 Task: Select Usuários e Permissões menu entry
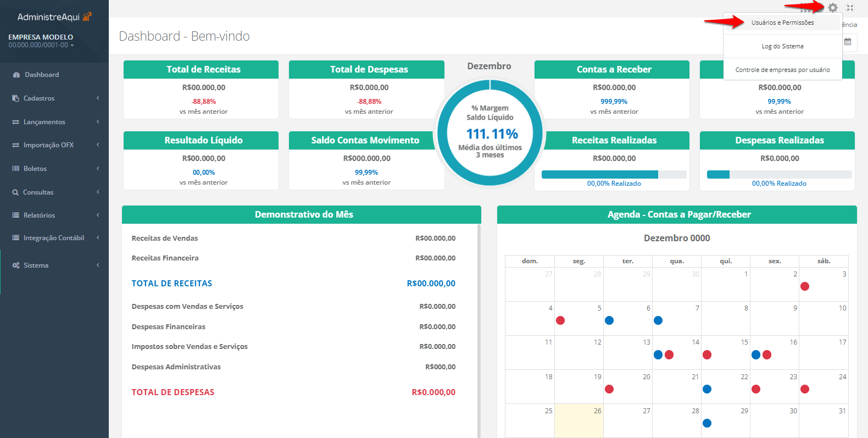click(x=782, y=23)
